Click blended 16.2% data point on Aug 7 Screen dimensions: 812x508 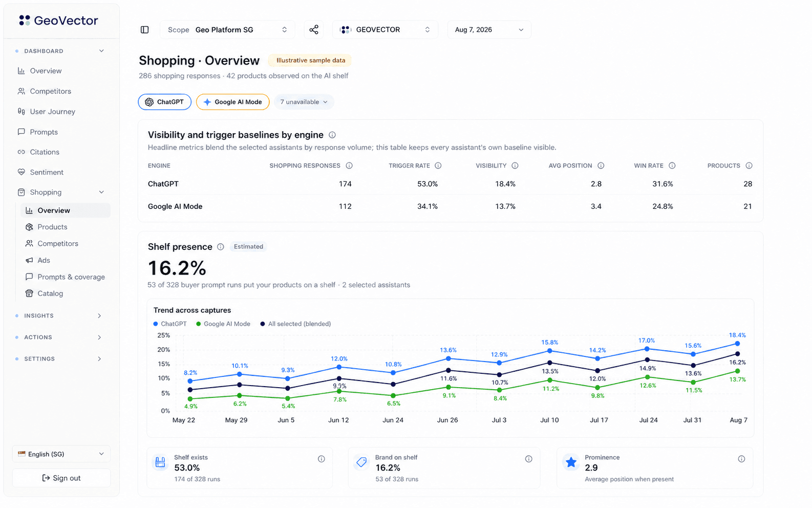click(x=737, y=354)
